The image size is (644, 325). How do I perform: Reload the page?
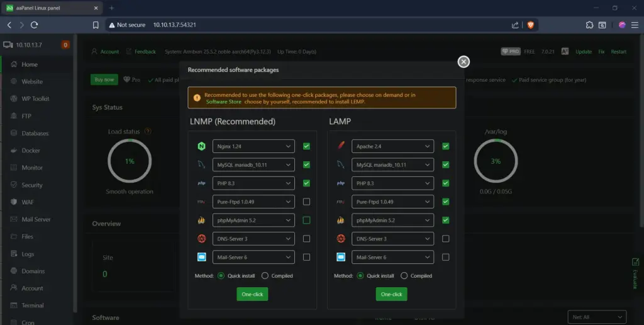coord(35,25)
